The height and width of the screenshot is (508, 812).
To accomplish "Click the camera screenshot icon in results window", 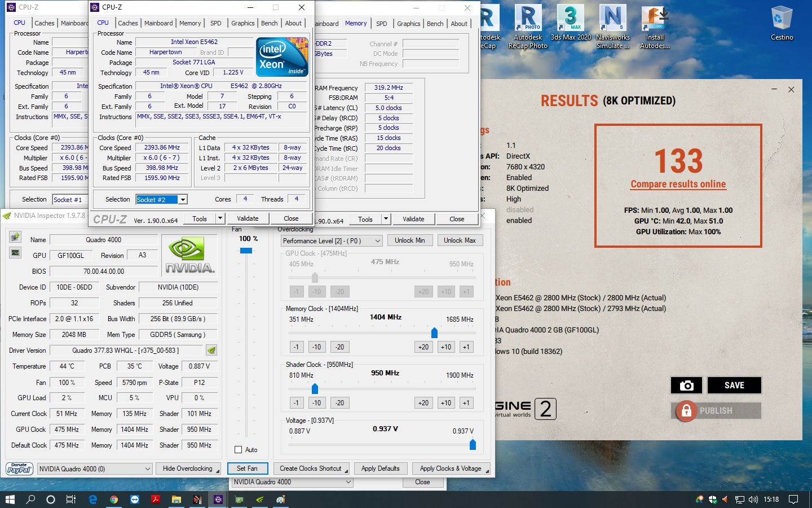I will click(686, 386).
